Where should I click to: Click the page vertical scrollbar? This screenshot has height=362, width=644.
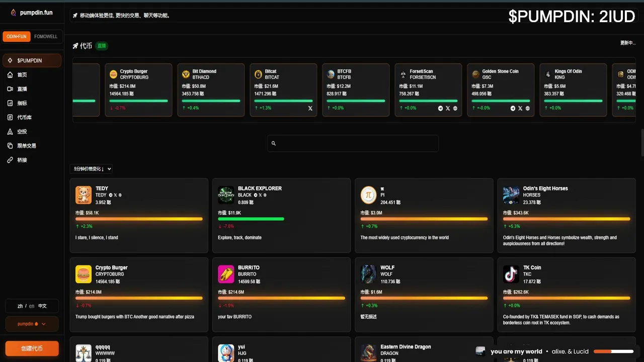[641, 143]
